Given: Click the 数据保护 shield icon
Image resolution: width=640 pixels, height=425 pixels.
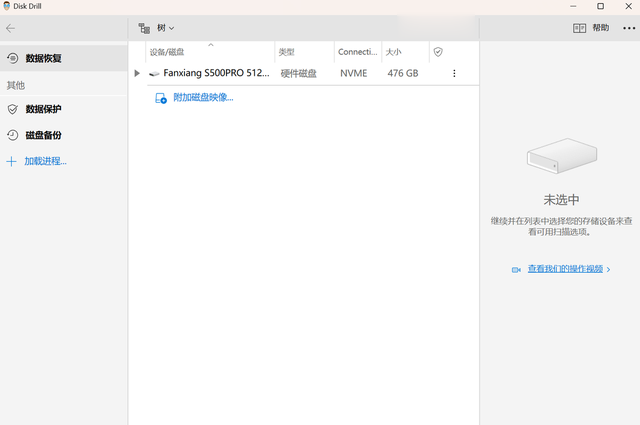Looking at the screenshot, I should pos(13,109).
